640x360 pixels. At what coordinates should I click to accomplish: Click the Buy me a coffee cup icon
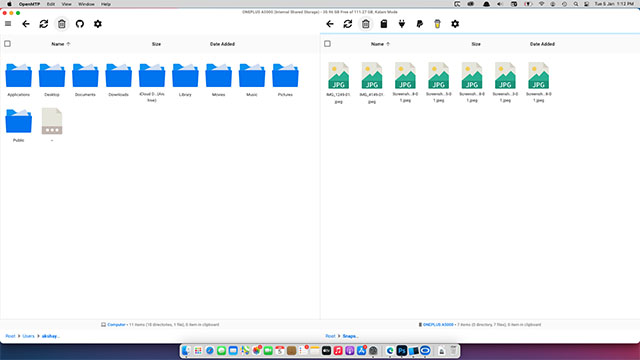tap(438, 24)
